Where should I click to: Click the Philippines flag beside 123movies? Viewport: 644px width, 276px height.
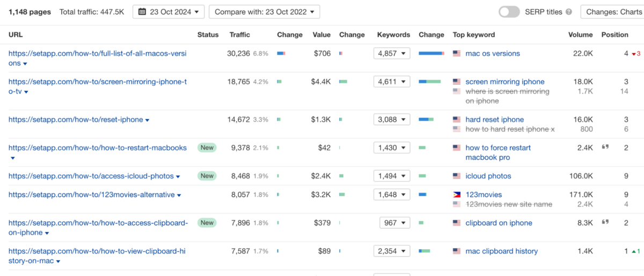pos(457,195)
